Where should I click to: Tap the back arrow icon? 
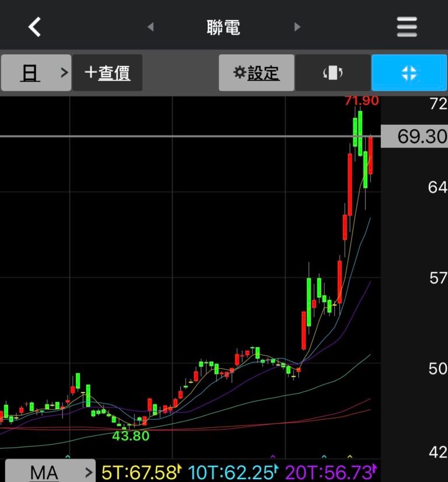[x=35, y=27]
